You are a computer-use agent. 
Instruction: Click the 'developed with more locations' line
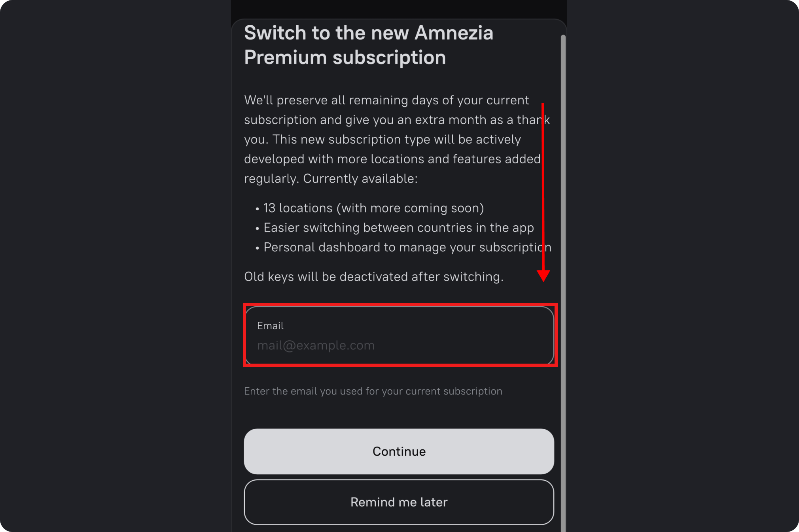(x=392, y=159)
